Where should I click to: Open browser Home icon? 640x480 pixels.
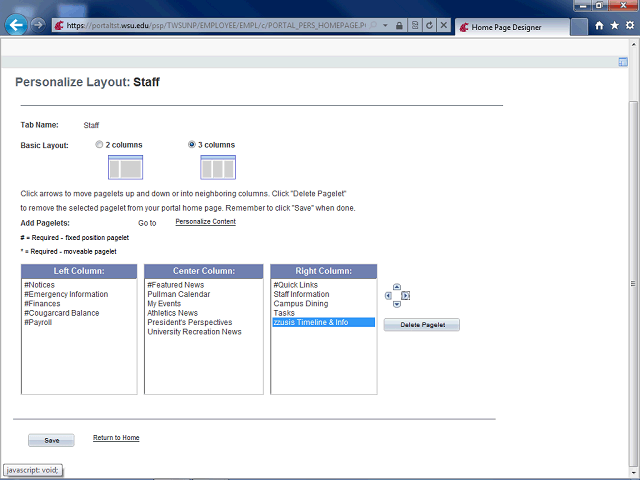599,26
